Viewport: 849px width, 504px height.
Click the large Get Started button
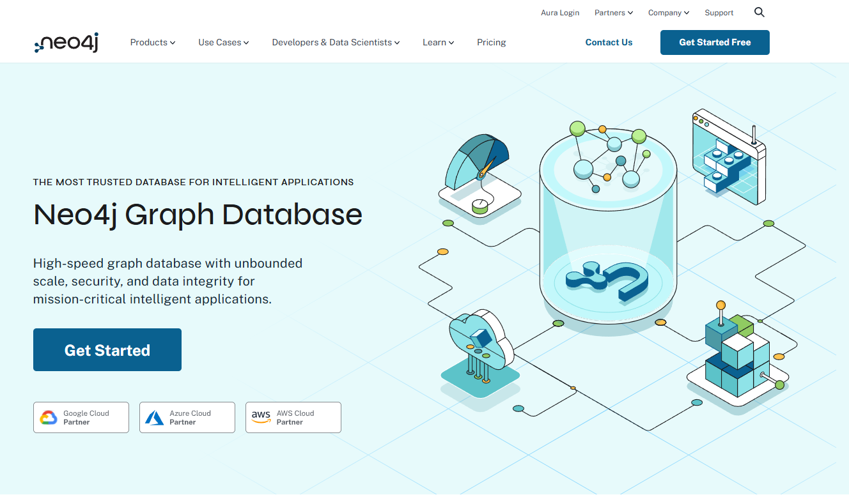coord(107,350)
